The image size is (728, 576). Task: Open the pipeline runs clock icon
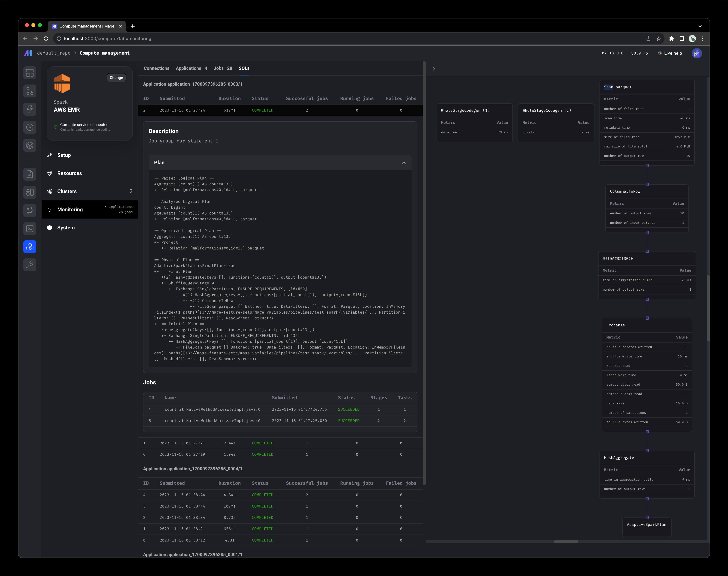(30, 127)
